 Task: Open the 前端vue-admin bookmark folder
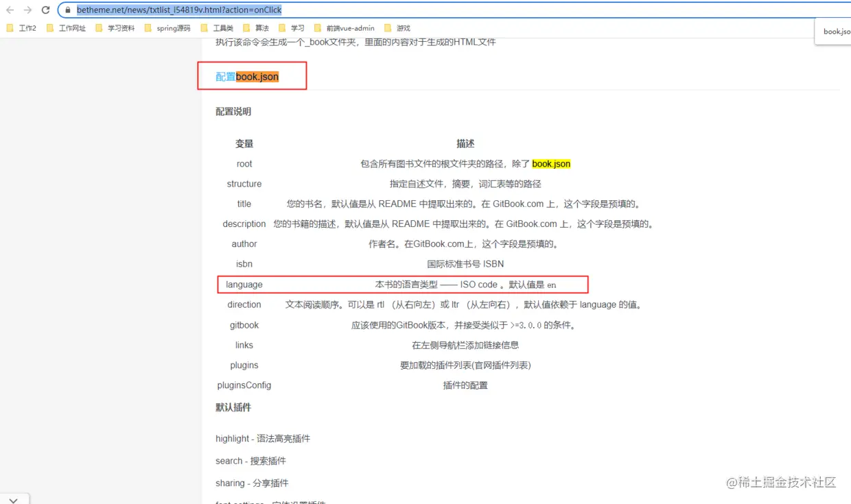tap(344, 28)
